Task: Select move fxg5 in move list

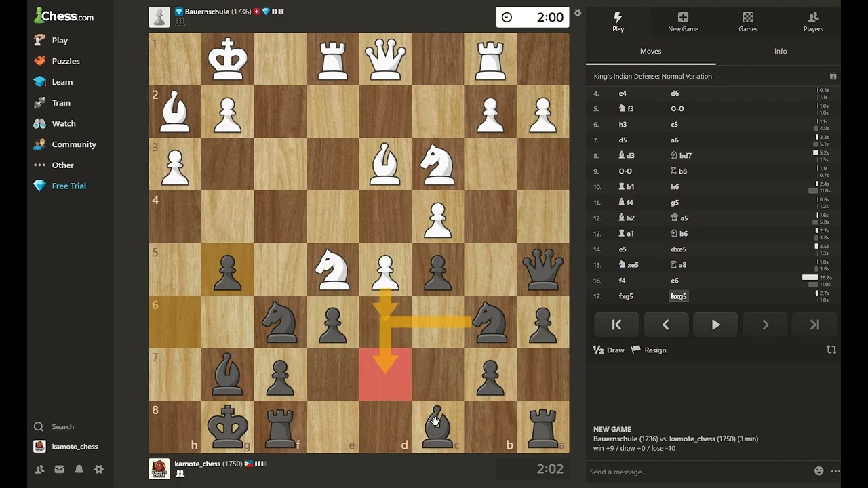Action: coord(626,296)
